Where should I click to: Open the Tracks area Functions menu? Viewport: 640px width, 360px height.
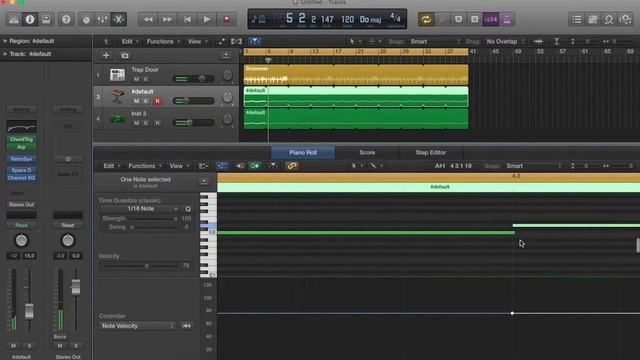163,41
